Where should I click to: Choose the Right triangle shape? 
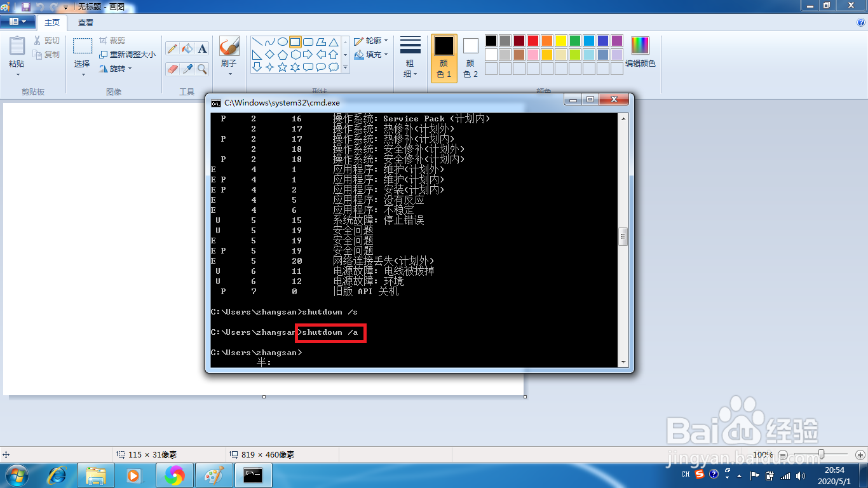(257, 55)
